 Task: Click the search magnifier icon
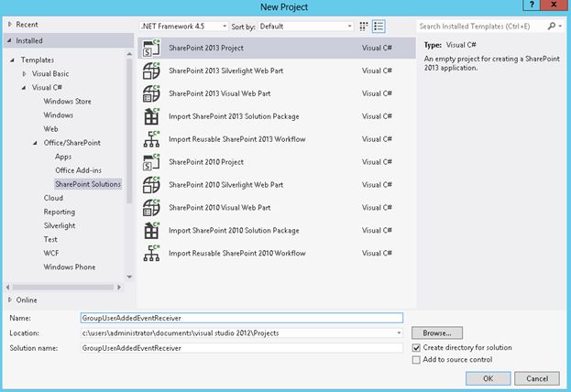coord(552,27)
